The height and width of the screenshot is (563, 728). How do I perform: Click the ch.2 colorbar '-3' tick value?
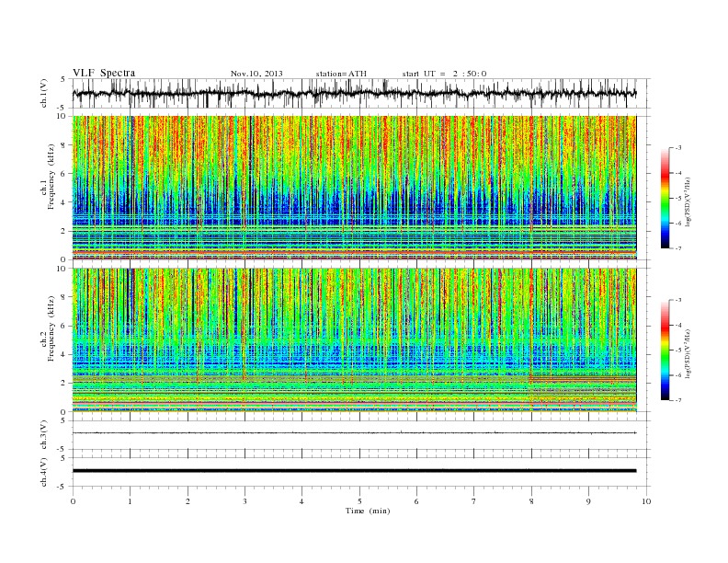pos(678,300)
